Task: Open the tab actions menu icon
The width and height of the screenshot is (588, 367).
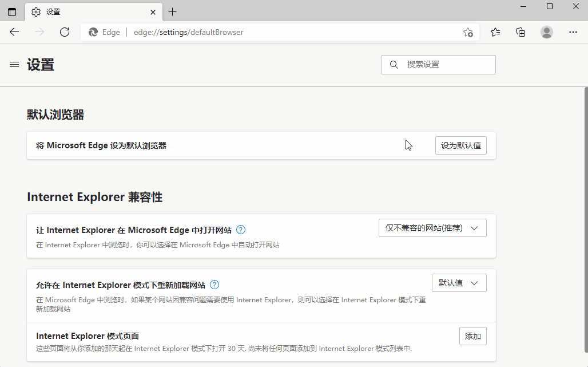Action: (11, 11)
